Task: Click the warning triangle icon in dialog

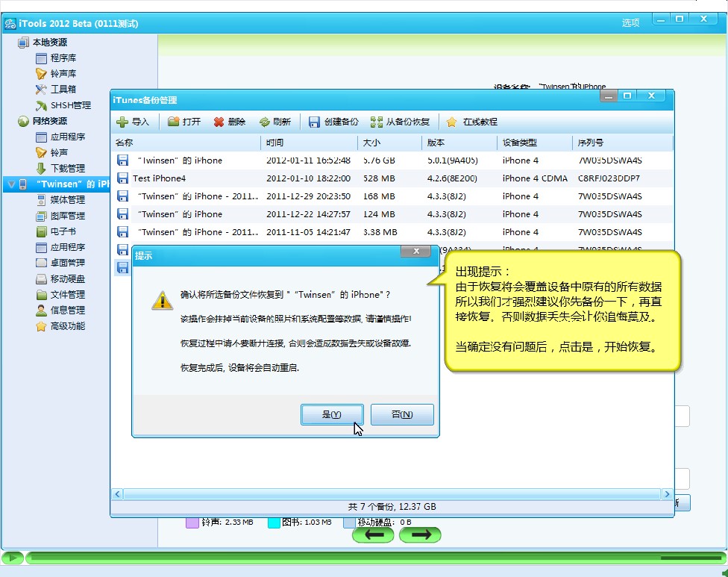Action: 163,301
